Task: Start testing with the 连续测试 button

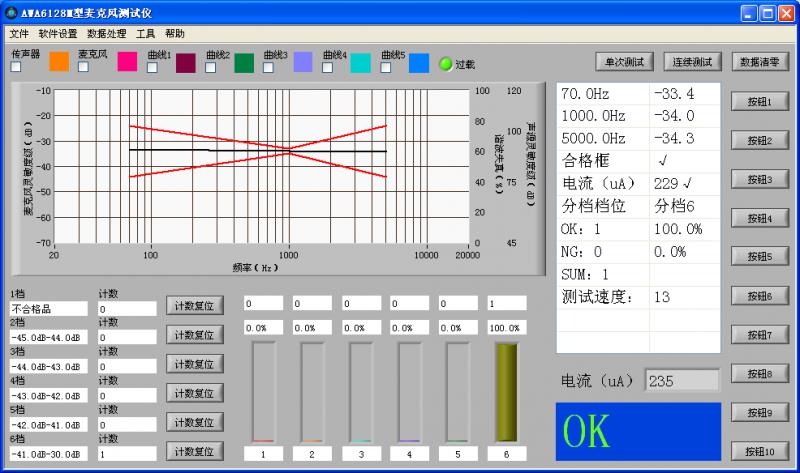Action: coord(693,61)
